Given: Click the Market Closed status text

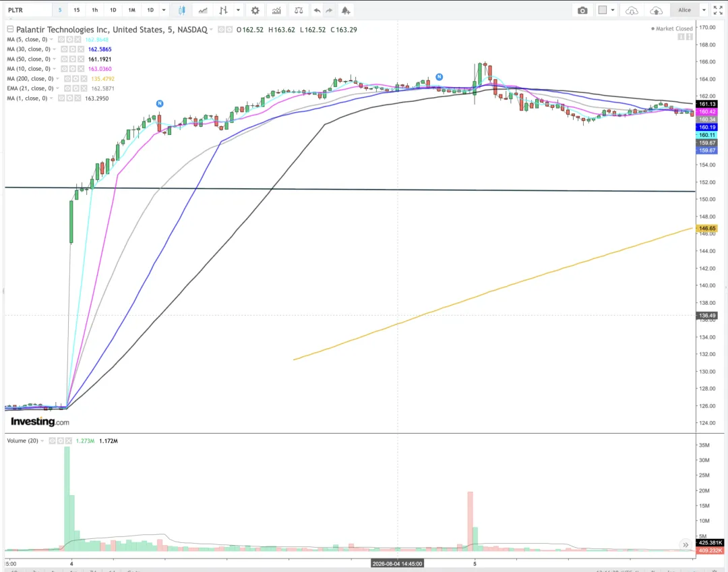Looking at the screenshot, I should (x=674, y=29).
